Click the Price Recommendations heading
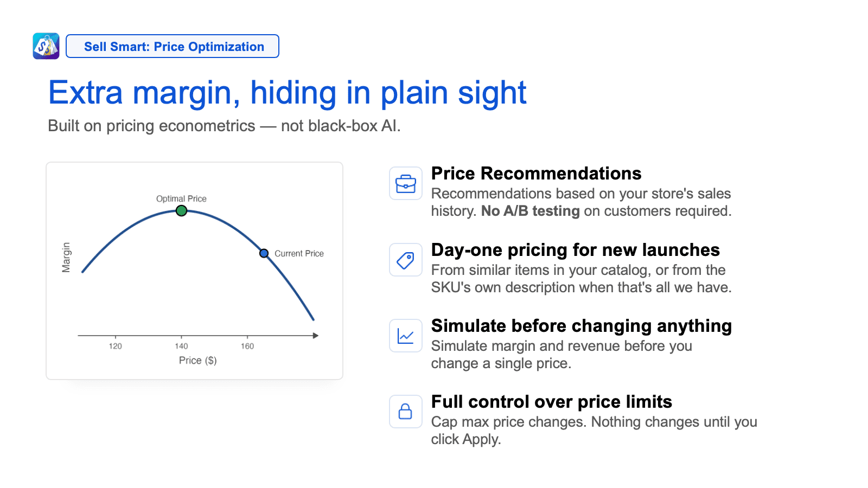The width and height of the screenshot is (868, 488). (x=536, y=174)
